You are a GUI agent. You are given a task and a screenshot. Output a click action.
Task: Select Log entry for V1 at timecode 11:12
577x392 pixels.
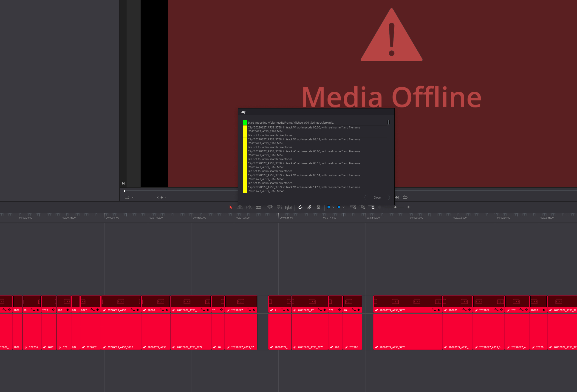315,189
